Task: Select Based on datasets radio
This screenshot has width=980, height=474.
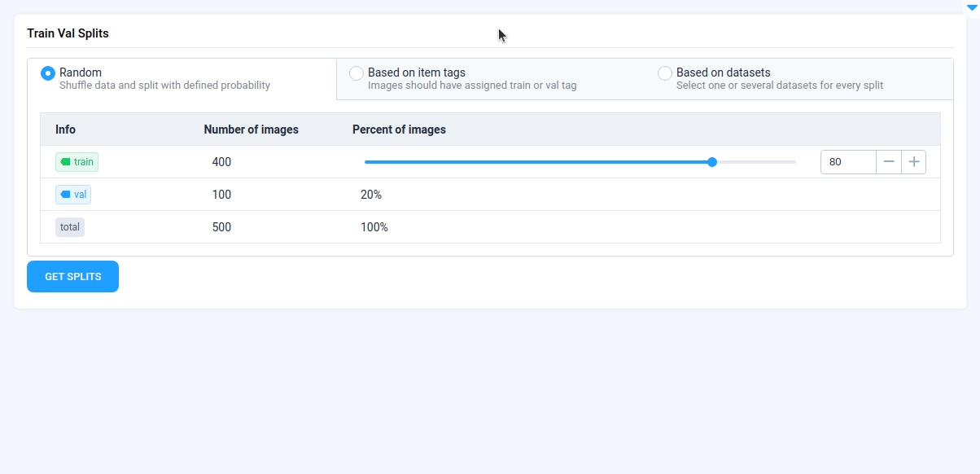Action: [x=665, y=73]
